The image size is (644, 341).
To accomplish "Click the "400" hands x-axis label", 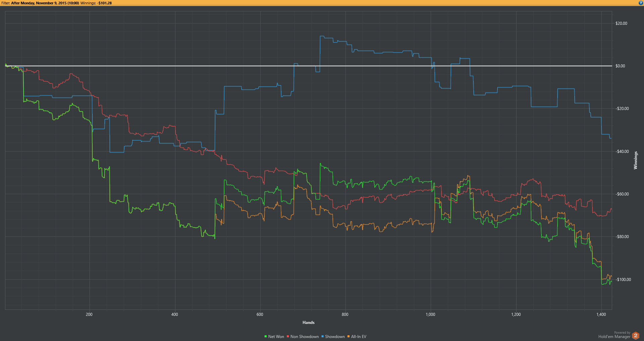I will (x=175, y=315).
